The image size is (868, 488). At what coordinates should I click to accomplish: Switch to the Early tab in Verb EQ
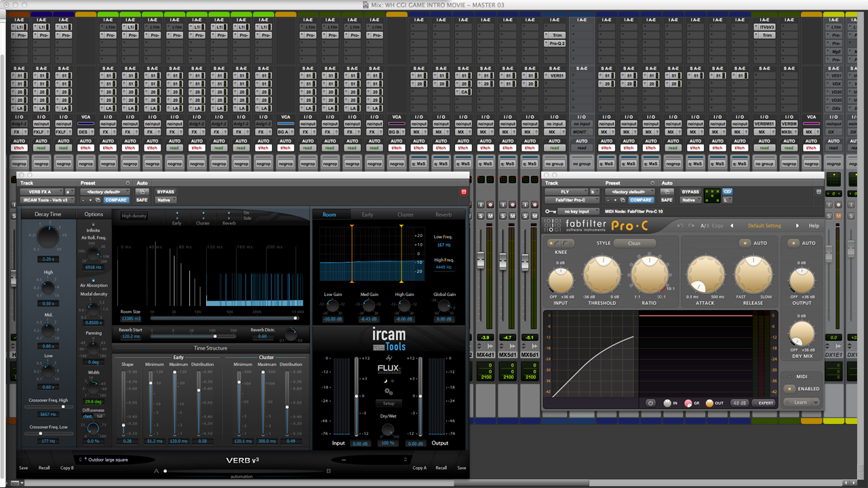tap(367, 214)
